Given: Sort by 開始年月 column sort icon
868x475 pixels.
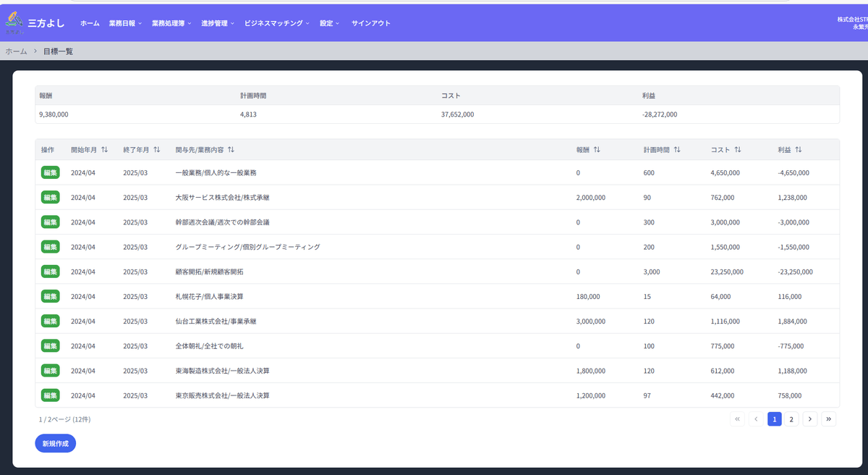Looking at the screenshot, I should tap(104, 150).
